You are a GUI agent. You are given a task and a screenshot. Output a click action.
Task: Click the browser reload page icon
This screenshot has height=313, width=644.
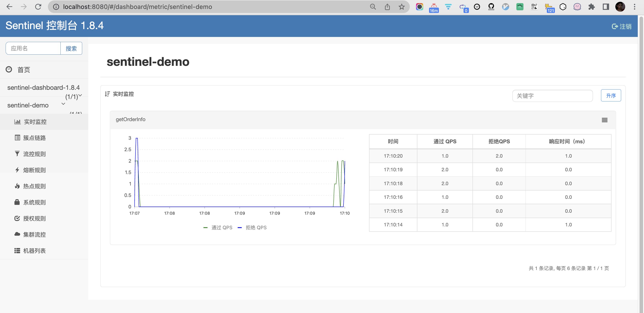coord(38,7)
